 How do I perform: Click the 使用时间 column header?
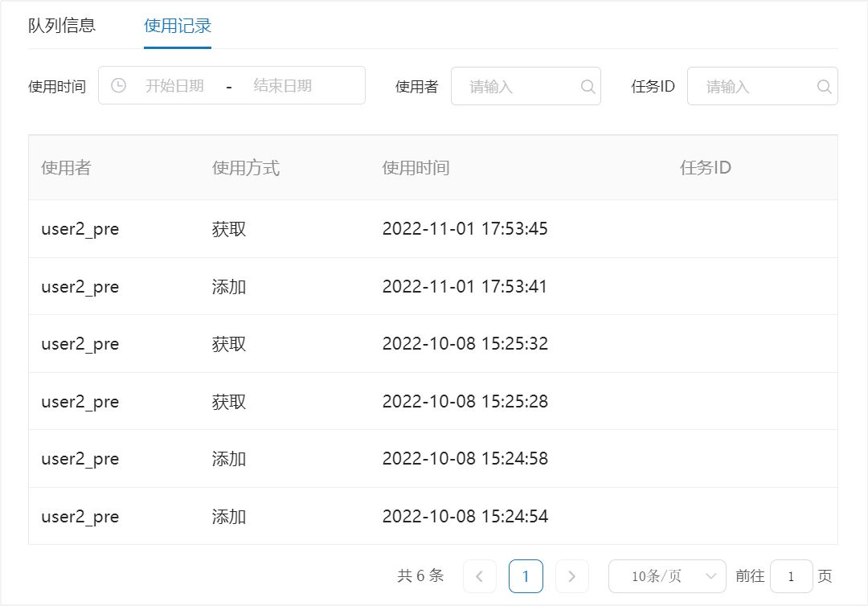416,168
